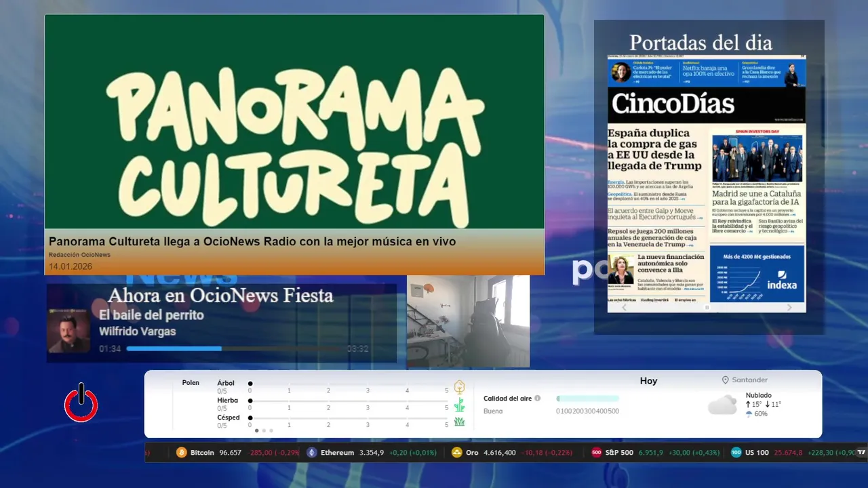
Task: Click the webcam room video thumbnail
Action: tap(468, 321)
